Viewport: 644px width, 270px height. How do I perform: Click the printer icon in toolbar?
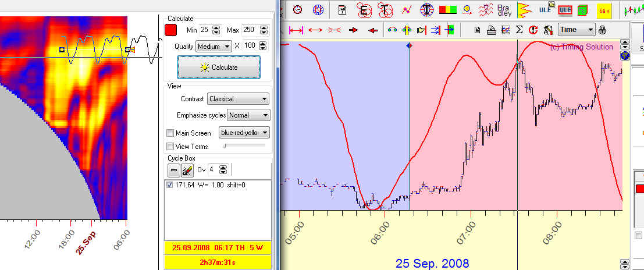pyautogui.click(x=491, y=30)
